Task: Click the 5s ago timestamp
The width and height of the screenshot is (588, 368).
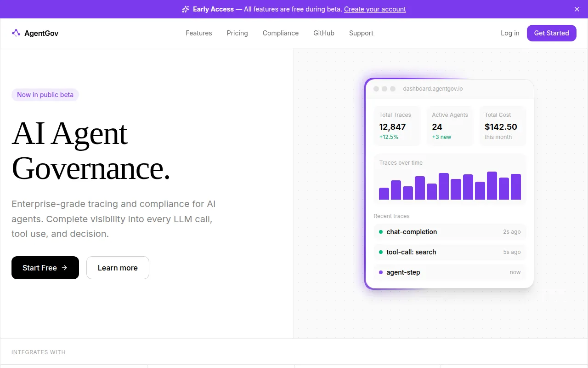Action: click(x=512, y=252)
